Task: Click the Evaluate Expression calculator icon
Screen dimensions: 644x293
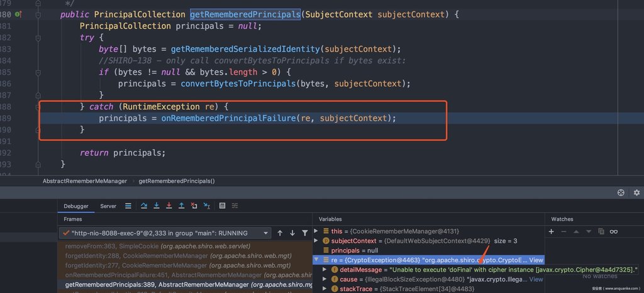Action: point(222,206)
